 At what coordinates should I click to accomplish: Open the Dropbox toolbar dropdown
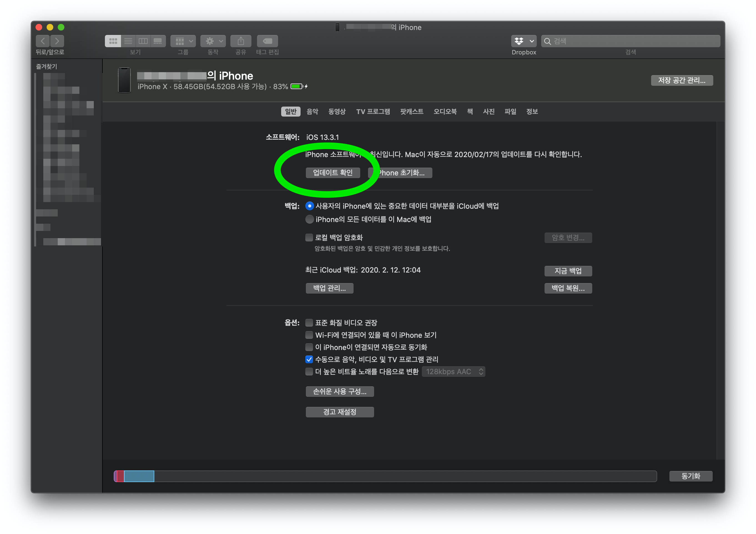pos(524,41)
